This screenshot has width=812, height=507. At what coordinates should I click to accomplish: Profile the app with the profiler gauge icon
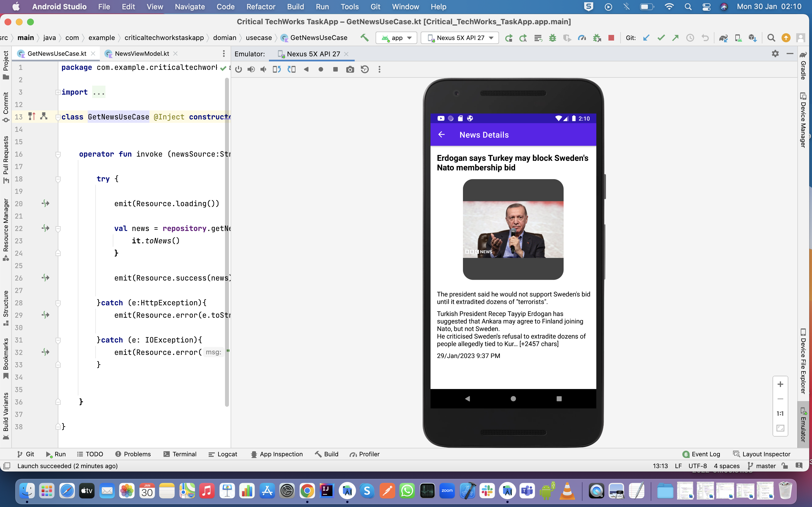click(582, 37)
